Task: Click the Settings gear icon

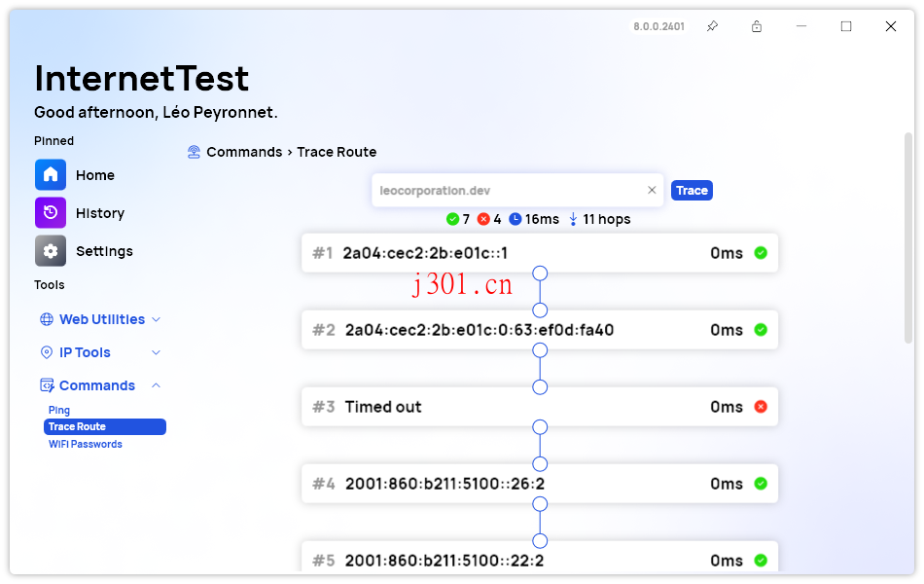Action: (50, 250)
